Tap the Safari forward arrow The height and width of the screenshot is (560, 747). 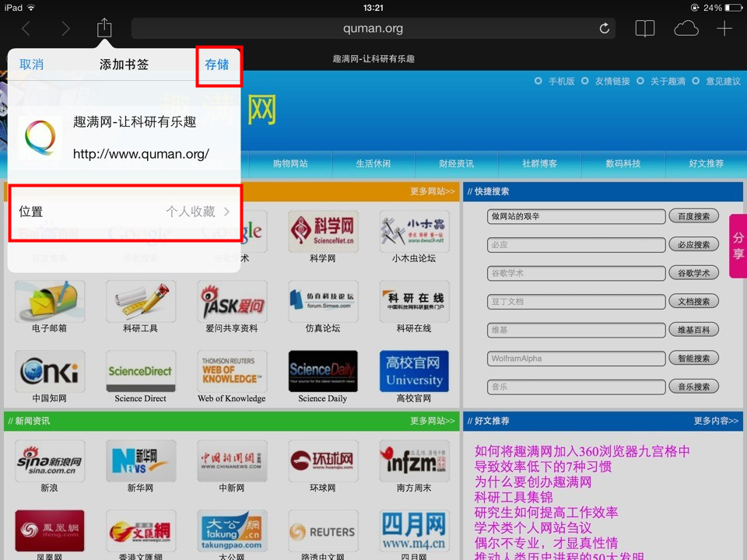tap(65, 29)
